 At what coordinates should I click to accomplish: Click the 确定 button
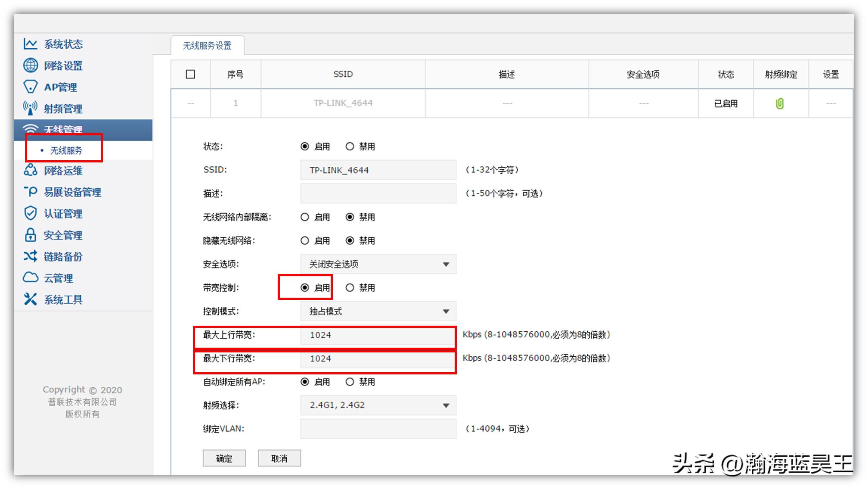click(x=224, y=458)
